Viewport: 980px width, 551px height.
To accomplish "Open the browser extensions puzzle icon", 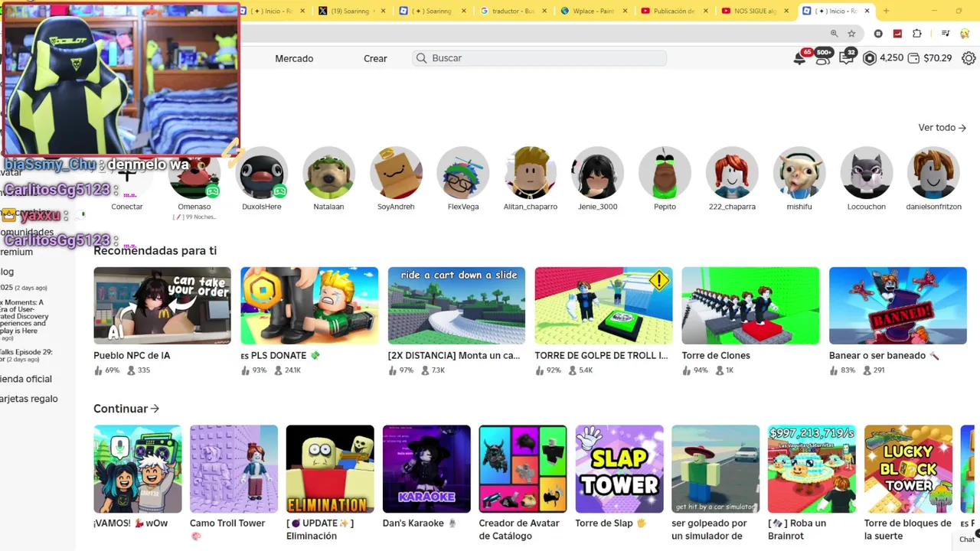I will 917,34.
